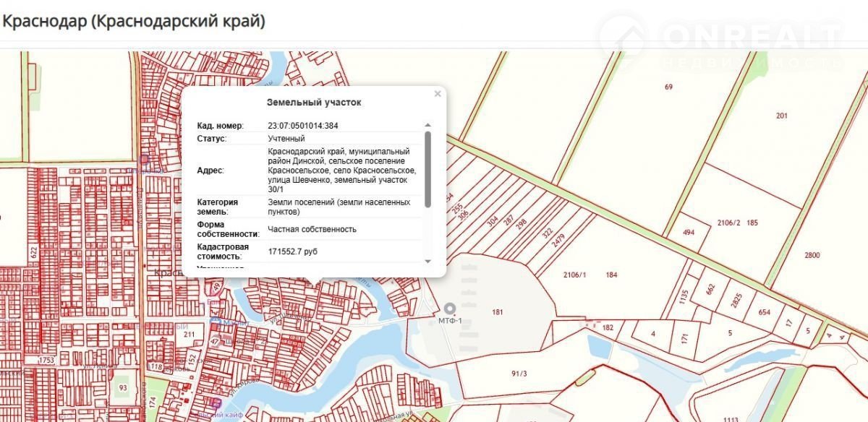
Task: Click parcel 201 on the map
Action: [x=781, y=116]
